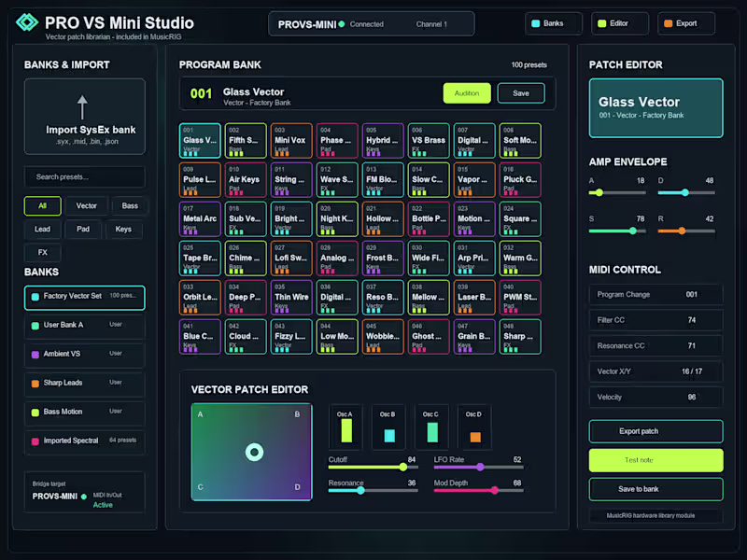
Task: Click the Osc A level bar
Action: (x=346, y=430)
